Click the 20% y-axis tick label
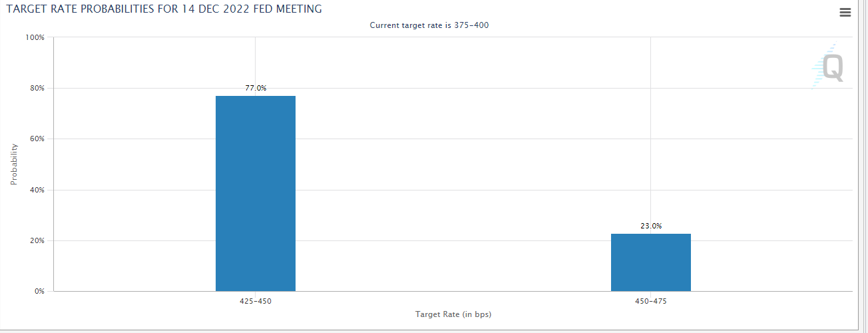 (37, 240)
